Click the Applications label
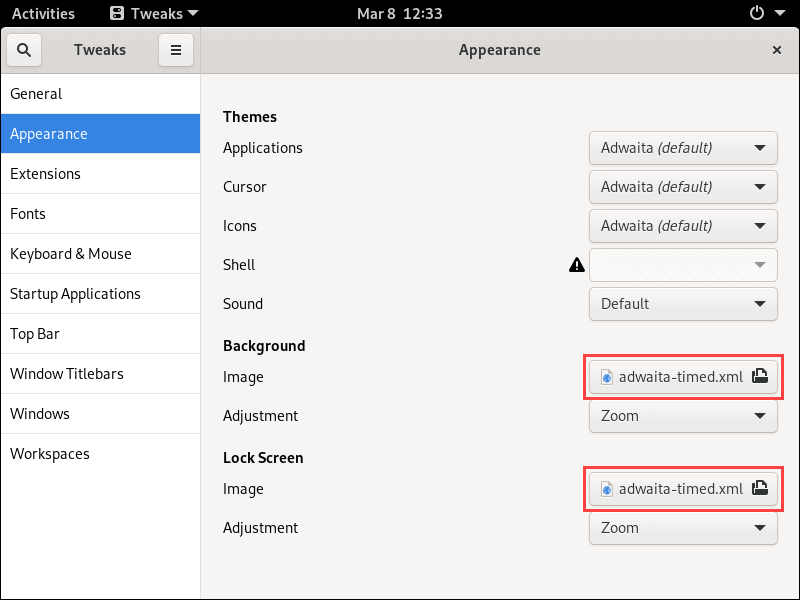 tap(263, 148)
